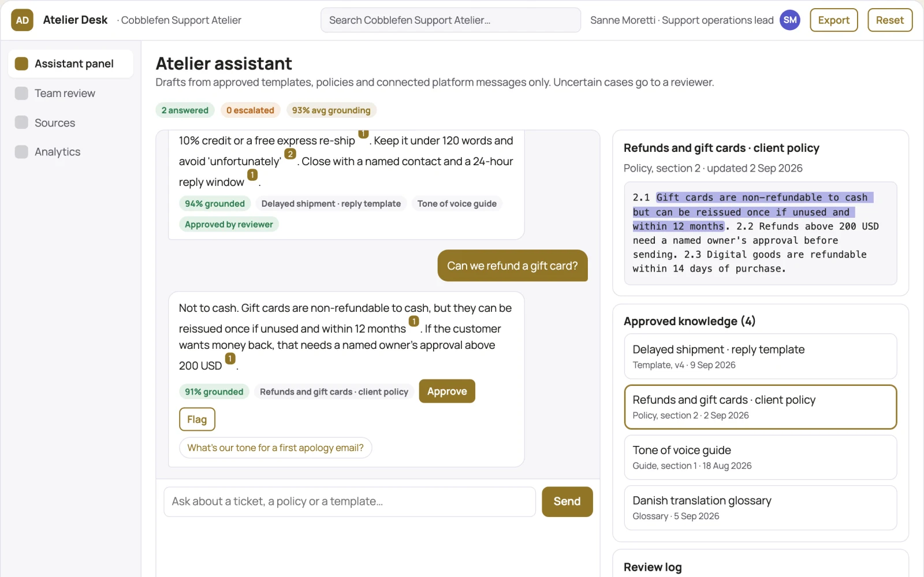
Task: Click citation 1 after 'within 12 months'
Action: click(x=413, y=321)
